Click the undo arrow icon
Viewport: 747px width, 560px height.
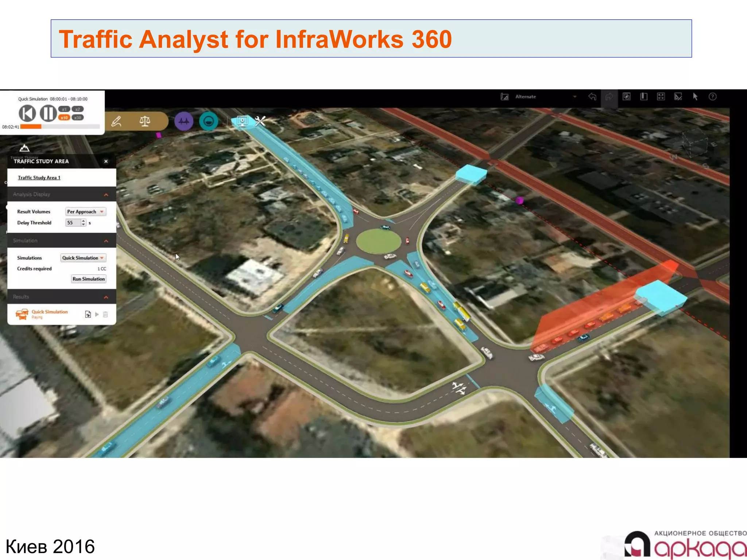(x=592, y=97)
